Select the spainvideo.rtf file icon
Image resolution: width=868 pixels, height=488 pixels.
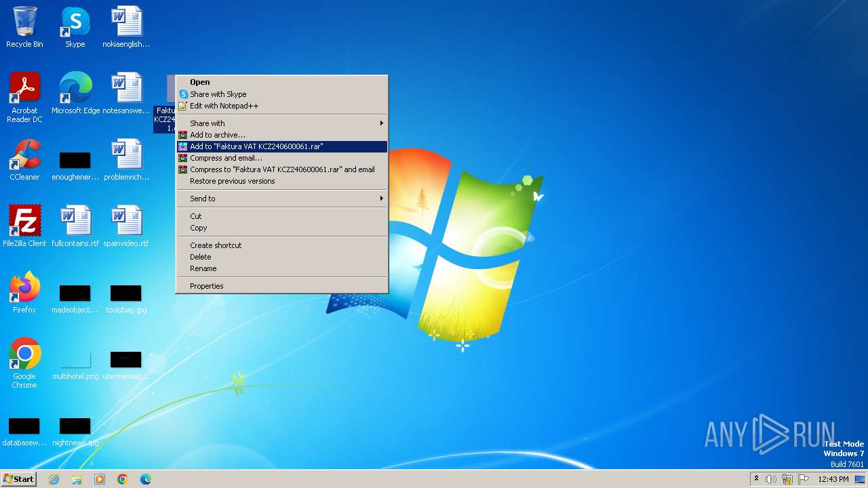(126, 227)
